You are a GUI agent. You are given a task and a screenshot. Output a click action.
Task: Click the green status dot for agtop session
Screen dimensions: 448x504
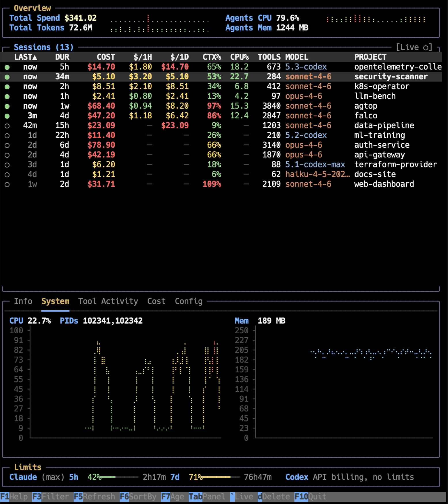(x=7, y=106)
